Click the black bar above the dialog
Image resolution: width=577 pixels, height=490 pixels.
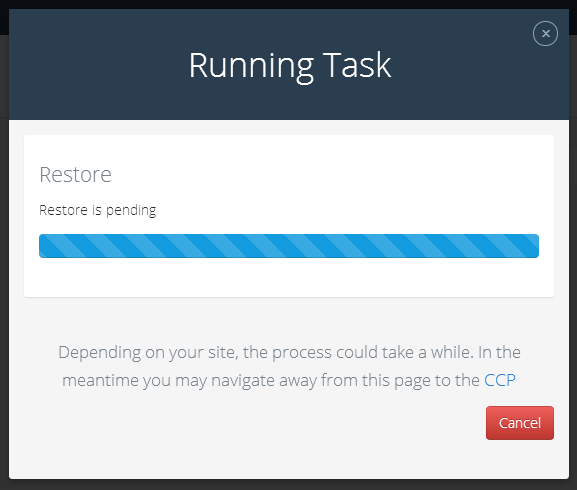click(x=289, y=4)
